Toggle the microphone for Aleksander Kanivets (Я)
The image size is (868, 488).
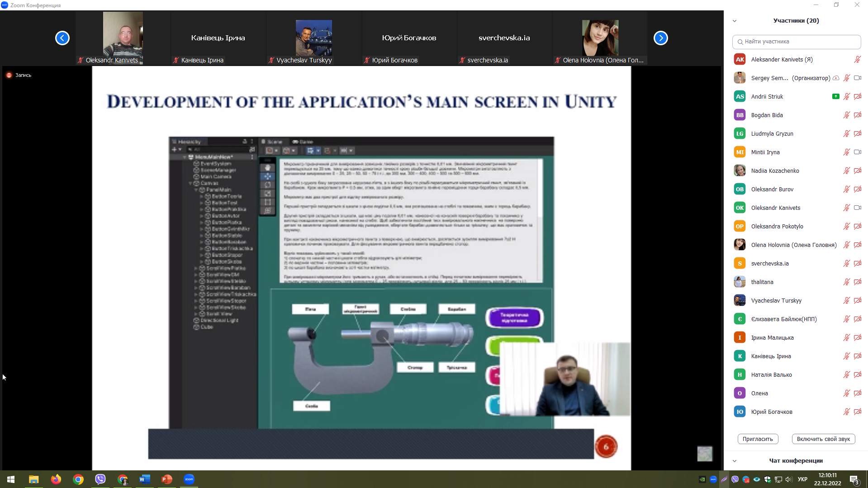(x=857, y=59)
